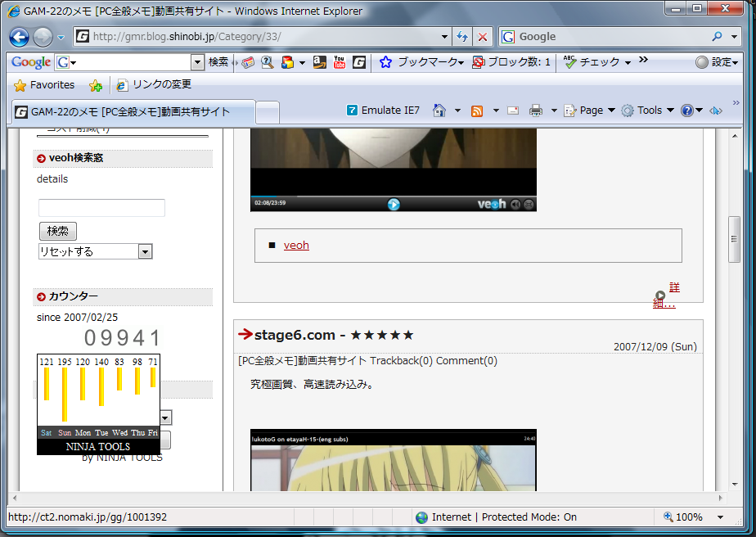Image resolution: width=756 pixels, height=537 pixels.
Task: Open the zoom level dropdown arrow
Action: point(720,517)
